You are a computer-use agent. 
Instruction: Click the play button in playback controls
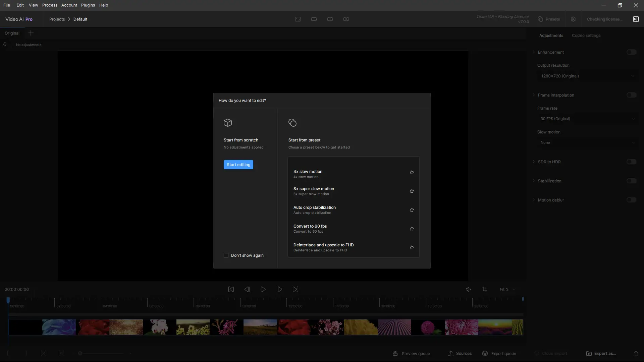[x=263, y=289]
